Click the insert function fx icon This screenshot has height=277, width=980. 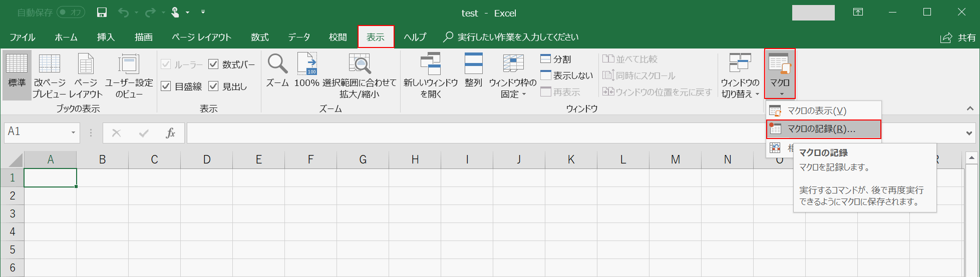pyautogui.click(x=170, y=133)
